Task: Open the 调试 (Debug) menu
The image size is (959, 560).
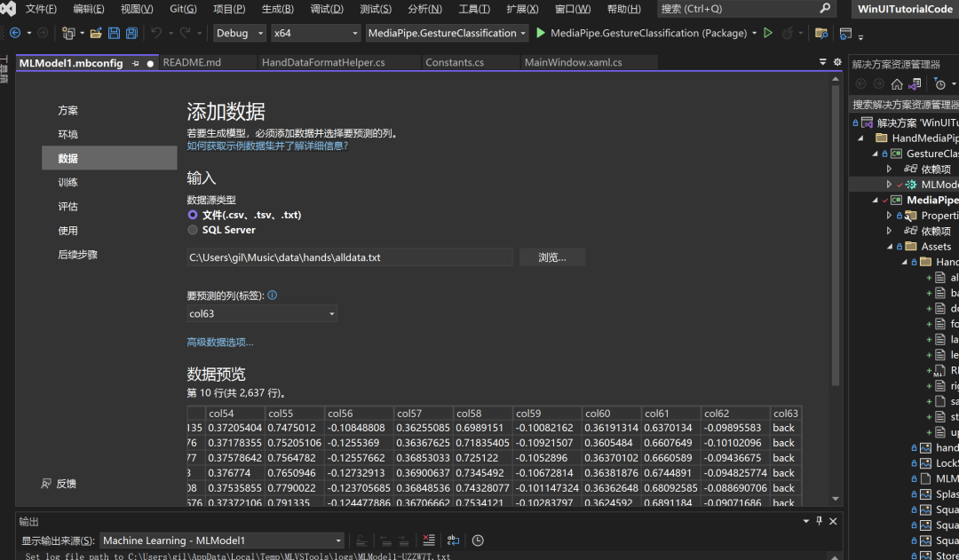Action: click(x=327, y=9)
